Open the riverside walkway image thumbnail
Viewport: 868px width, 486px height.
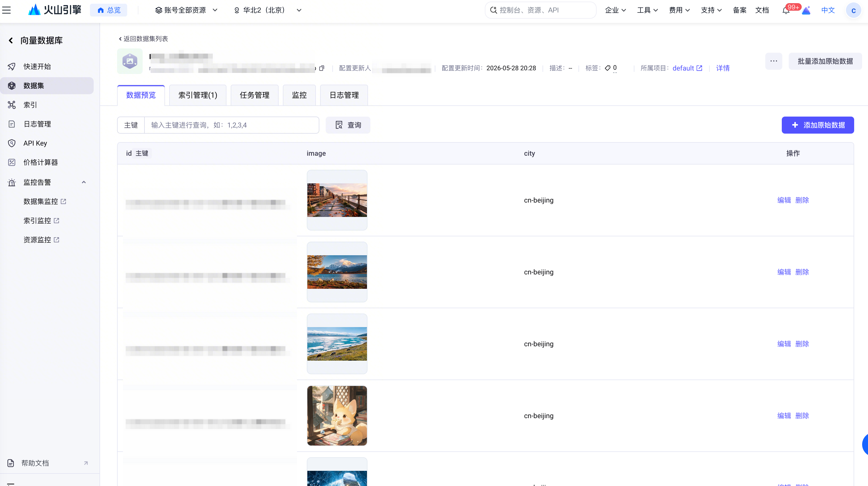tap(337, 200)
